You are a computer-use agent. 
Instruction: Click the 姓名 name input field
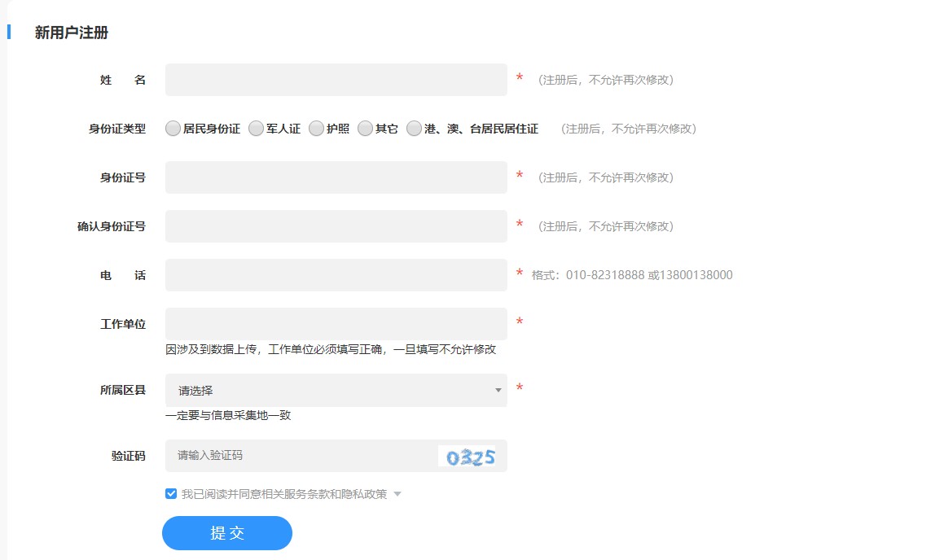tap(336, 79)
